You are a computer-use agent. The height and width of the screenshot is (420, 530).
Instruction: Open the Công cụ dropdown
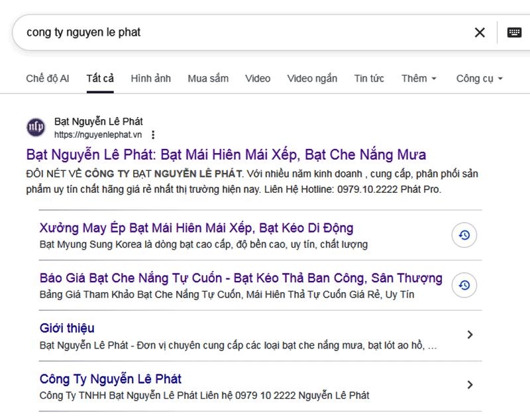click(x=479, y=78)
